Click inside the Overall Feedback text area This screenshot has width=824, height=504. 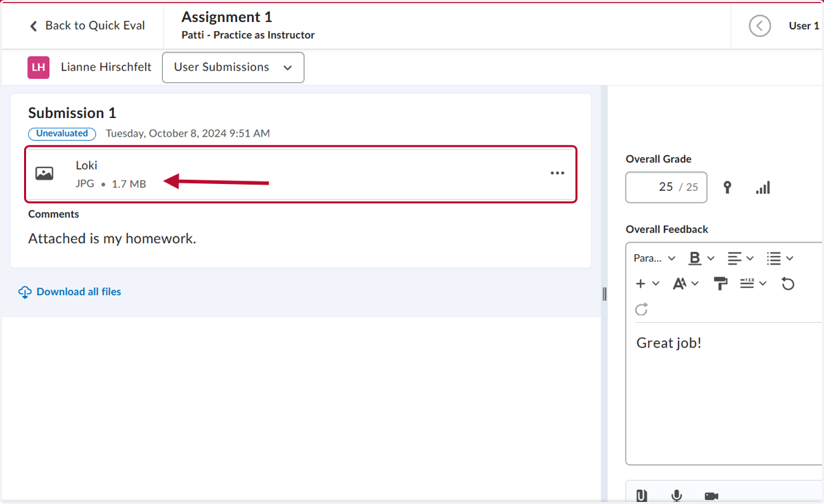[724, 393]
